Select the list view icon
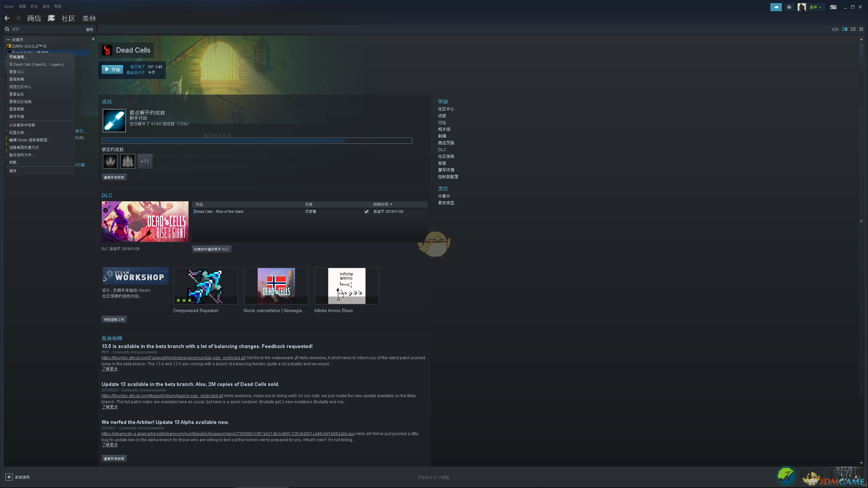 click(x=853, y=29)
